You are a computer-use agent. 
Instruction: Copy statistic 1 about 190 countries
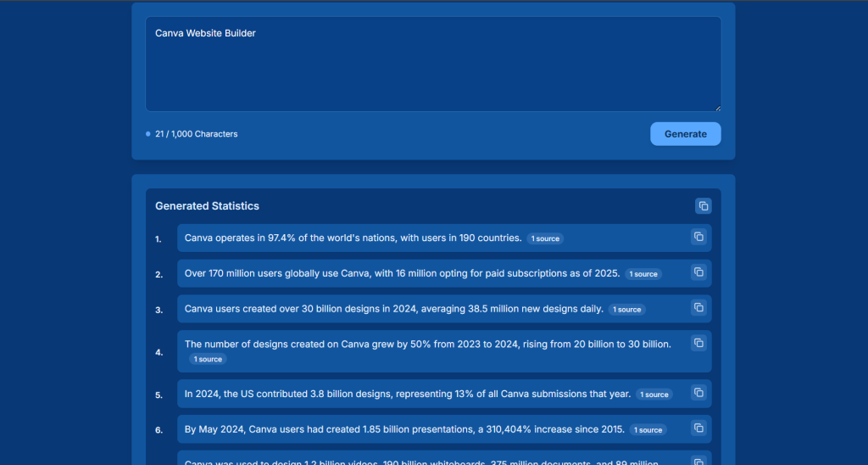point(698,238)
